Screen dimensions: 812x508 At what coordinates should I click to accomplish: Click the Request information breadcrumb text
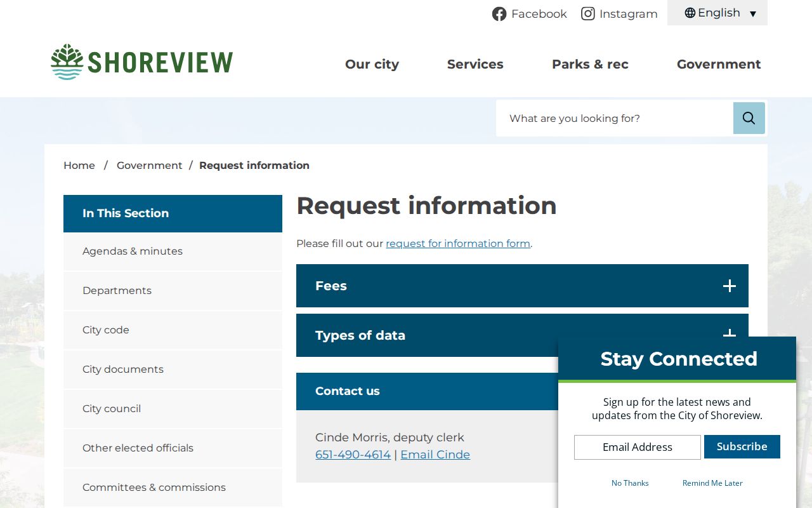coord(254,165)
